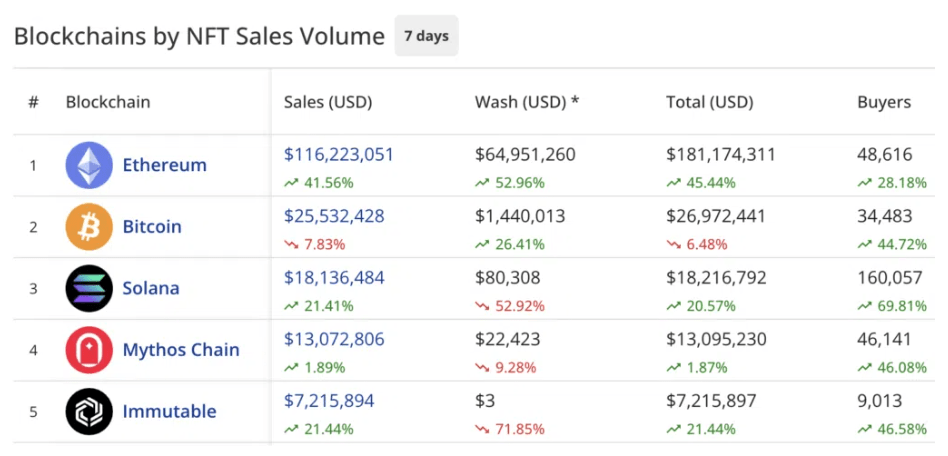Click Solana sales figure $18,136,484
The image size is (948, 456).
pyautogui.click(x=334, y=278)
